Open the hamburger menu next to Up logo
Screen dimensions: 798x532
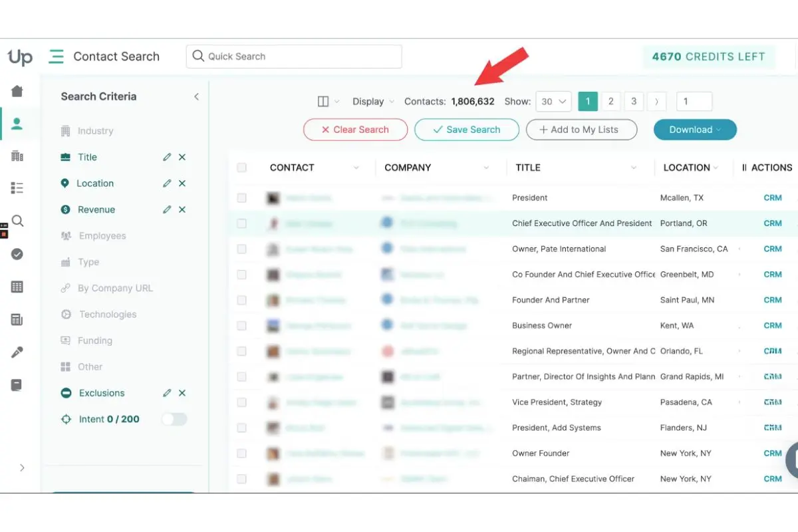pos(56,57)
